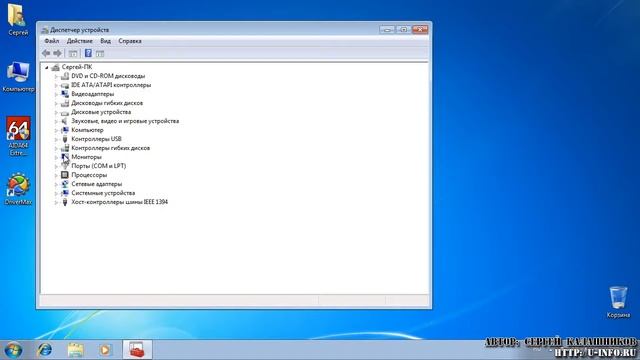The width and height of the screenshot is (640, 360).
Task: Click the Дисководы гибких дисков floppy icon
Action: coord(64,103)
